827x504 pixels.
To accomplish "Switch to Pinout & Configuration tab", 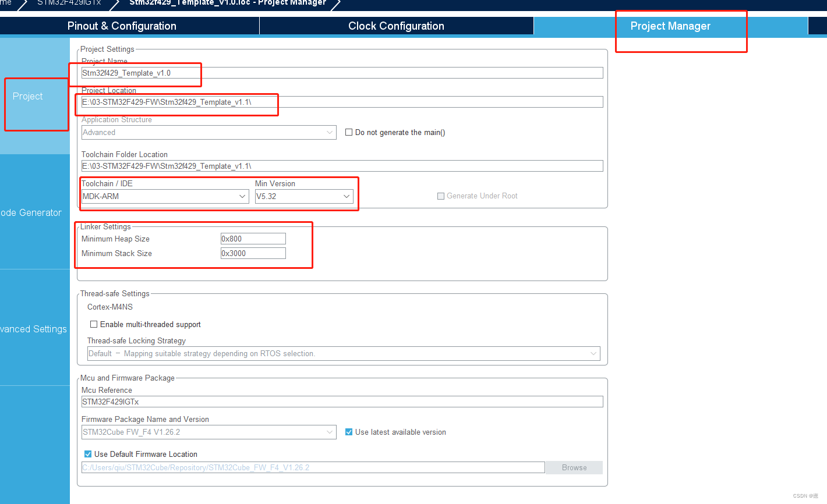I will point(122,26).
